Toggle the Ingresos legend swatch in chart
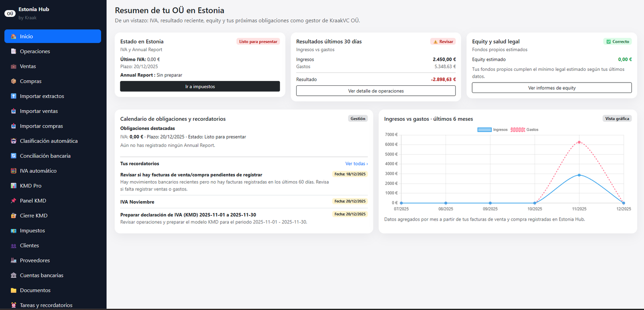 click(x=484, y=130)
